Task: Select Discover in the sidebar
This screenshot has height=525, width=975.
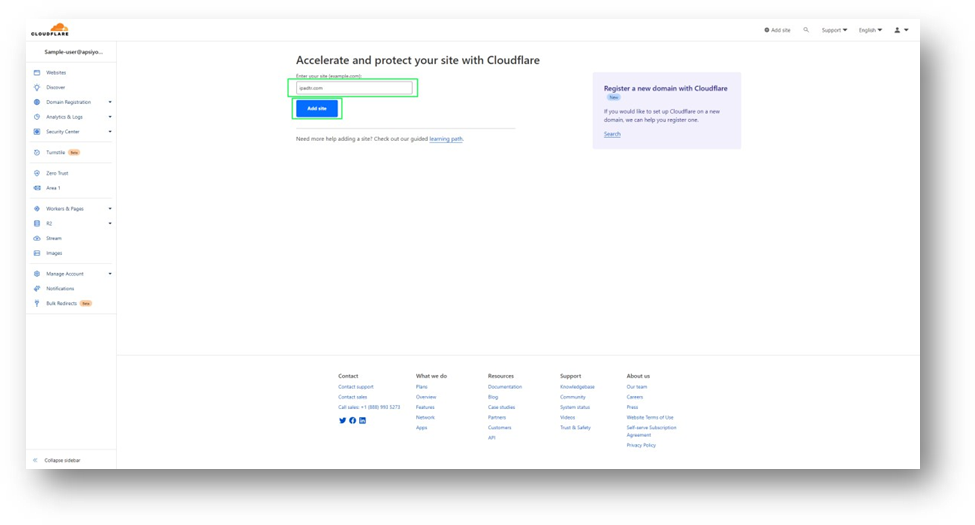Action: pyautogui.click(x=55, y=88)
